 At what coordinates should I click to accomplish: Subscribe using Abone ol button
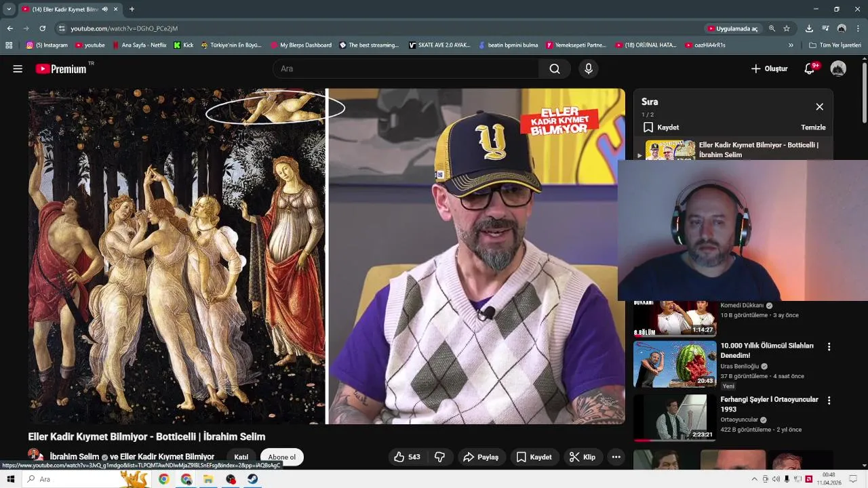281,457
